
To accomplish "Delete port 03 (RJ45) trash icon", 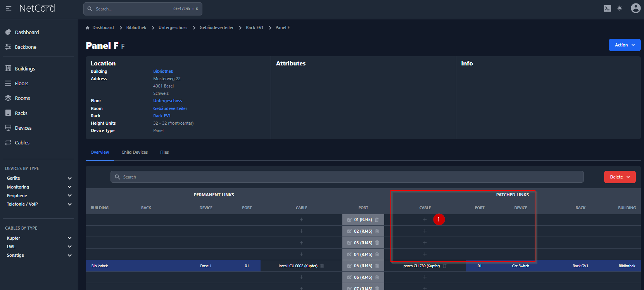I will 377,243.
